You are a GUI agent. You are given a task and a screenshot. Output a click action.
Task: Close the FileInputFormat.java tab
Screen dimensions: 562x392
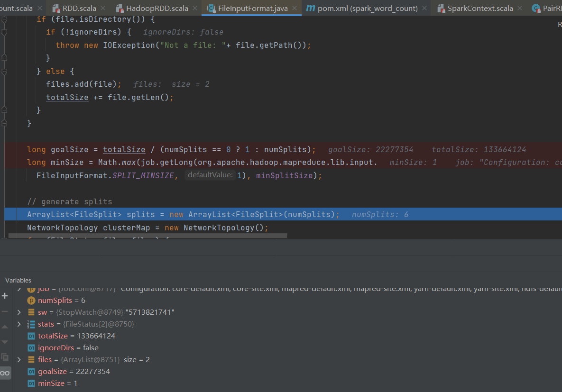tap(294, 8)
